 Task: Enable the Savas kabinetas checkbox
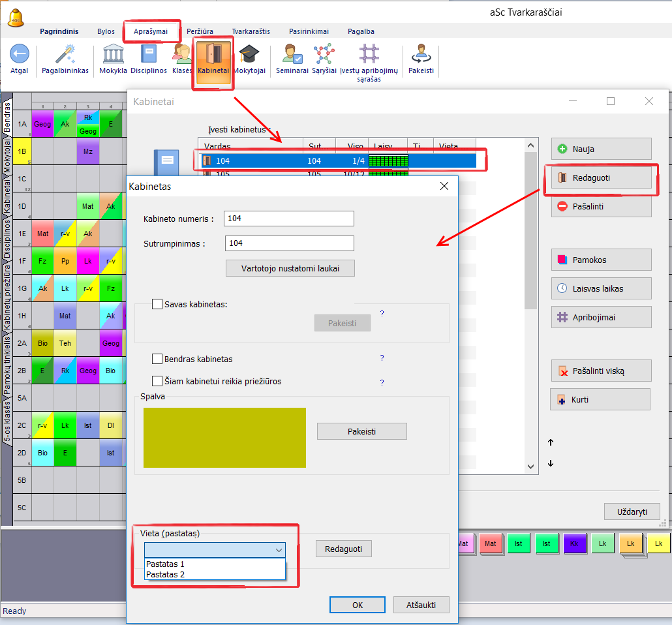[157, 304]
